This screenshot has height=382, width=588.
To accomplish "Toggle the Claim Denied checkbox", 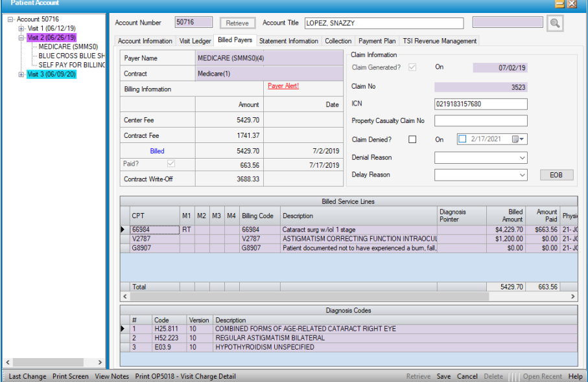I will (x=412, y=139).
